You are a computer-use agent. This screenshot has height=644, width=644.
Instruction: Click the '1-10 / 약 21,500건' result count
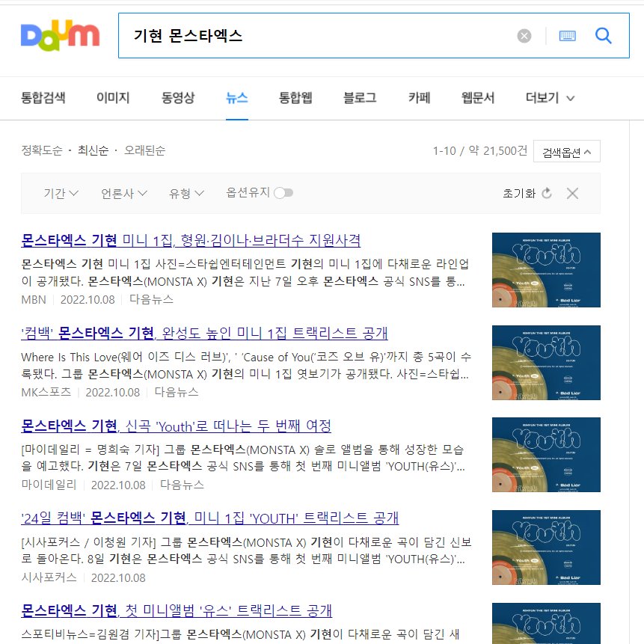tap(480, 151)
